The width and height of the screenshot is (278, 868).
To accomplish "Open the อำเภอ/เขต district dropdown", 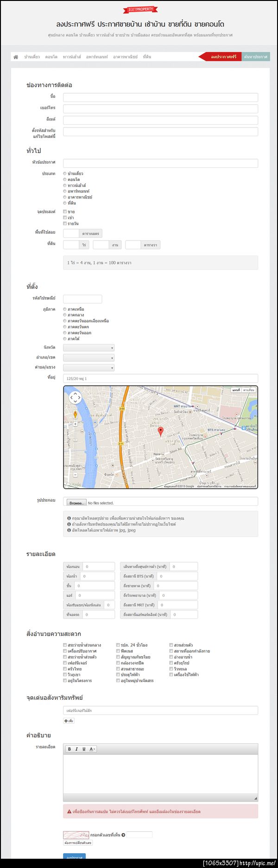I will coord(88,358).
